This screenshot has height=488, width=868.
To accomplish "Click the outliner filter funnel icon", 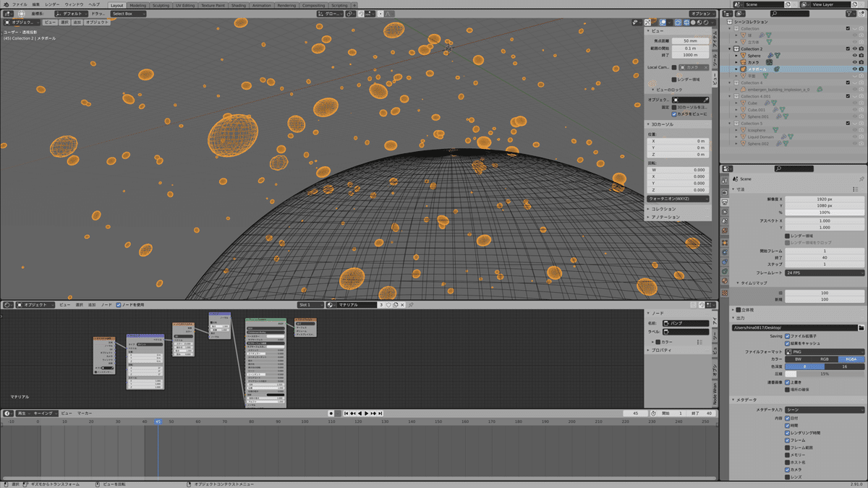I will [848, 13].
